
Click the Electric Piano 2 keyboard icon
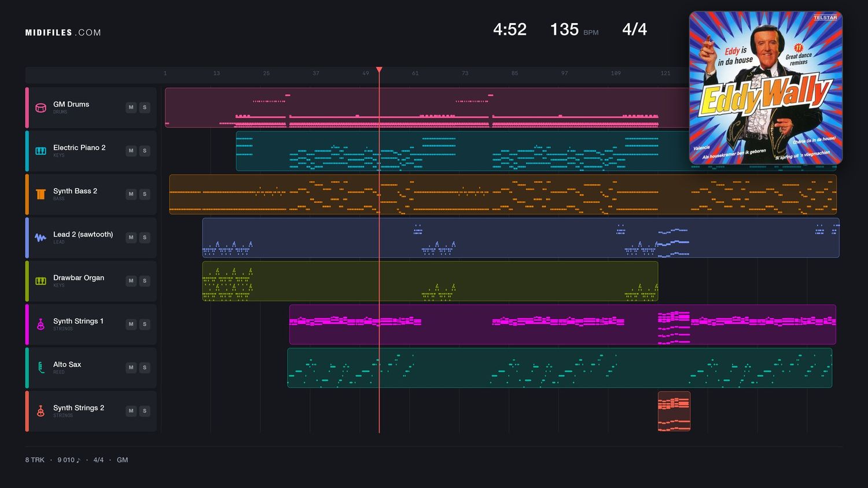41,151
